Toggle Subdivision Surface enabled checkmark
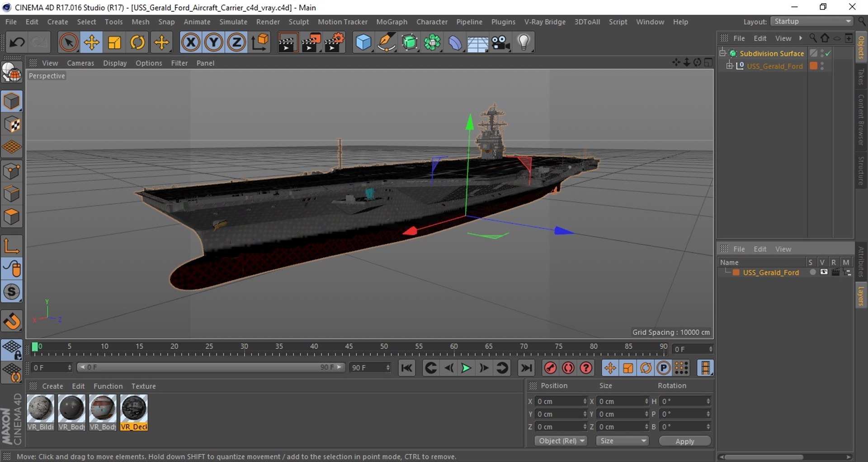 pyautogui.click(x=828, y=53)
